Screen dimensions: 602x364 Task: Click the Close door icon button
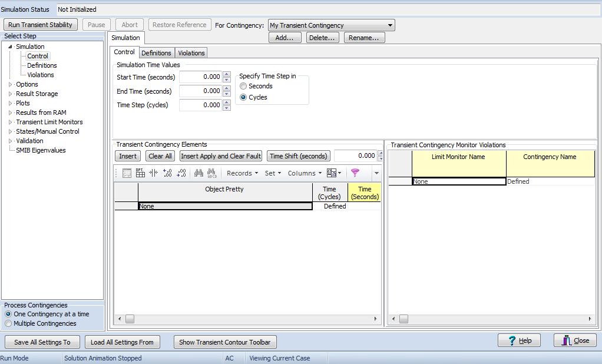click(575, 340)
